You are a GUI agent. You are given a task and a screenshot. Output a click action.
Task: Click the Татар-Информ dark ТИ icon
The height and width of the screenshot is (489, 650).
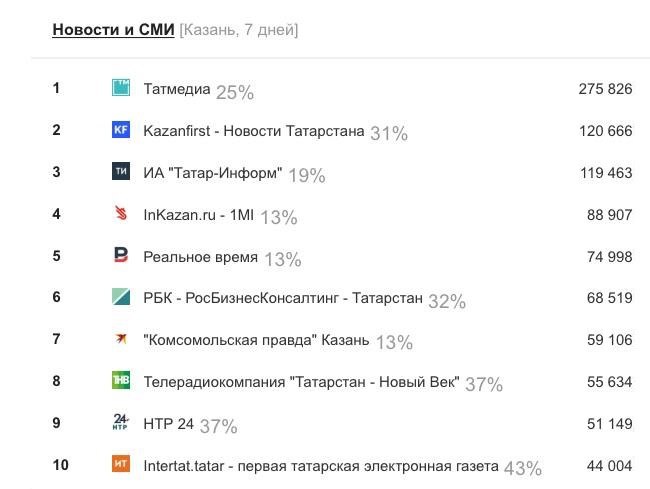[121, 172]
